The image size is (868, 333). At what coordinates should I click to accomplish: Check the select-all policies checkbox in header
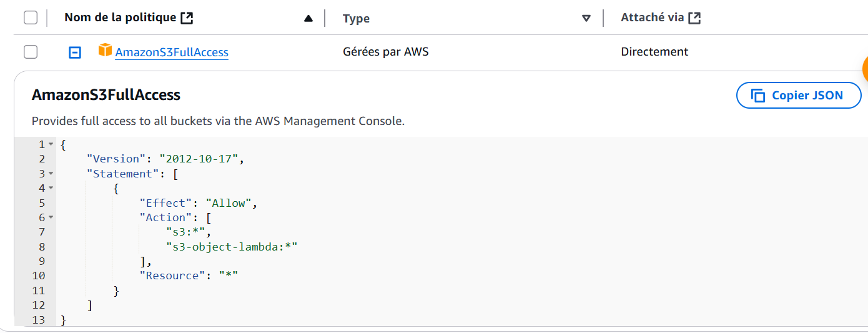[31, 17]
